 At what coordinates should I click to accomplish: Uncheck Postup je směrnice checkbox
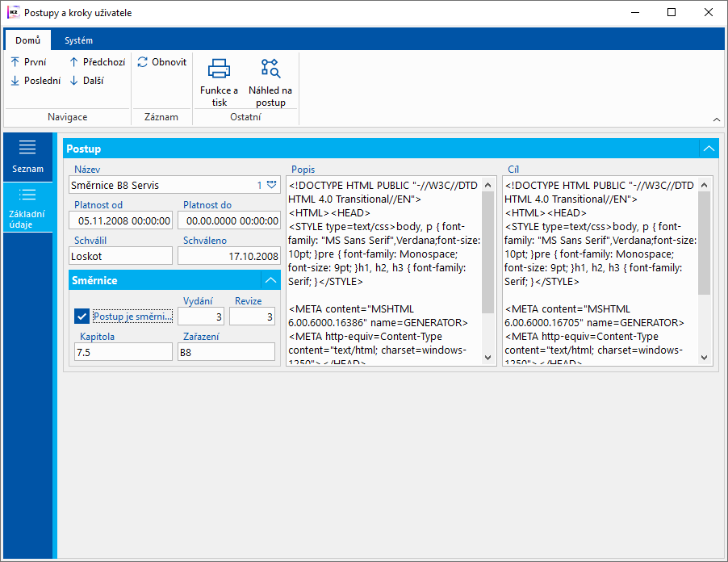coord(82,316)
